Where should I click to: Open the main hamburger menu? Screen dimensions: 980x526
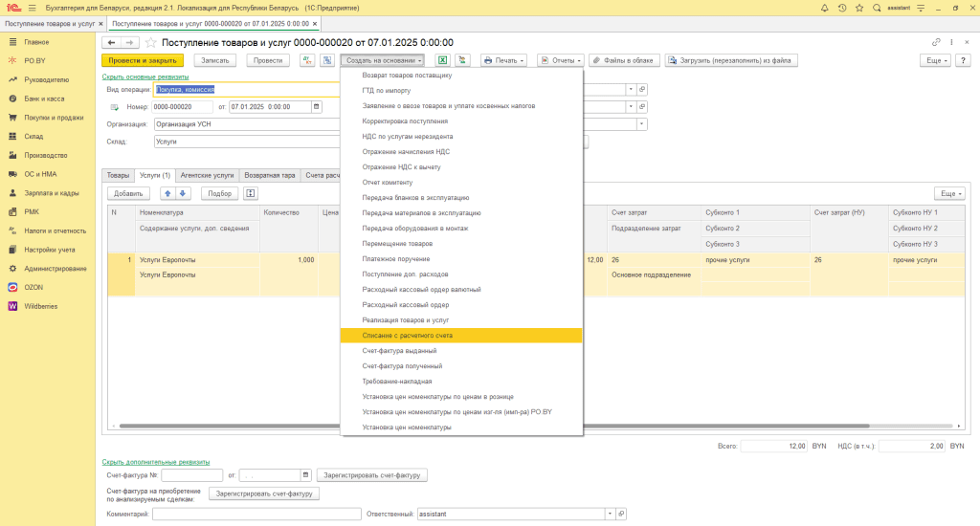click(32, 8)
